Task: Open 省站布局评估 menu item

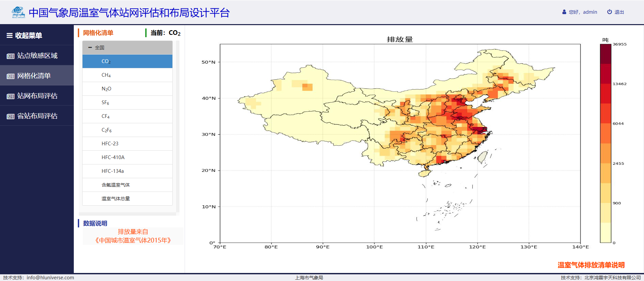Action: [37, 116]
